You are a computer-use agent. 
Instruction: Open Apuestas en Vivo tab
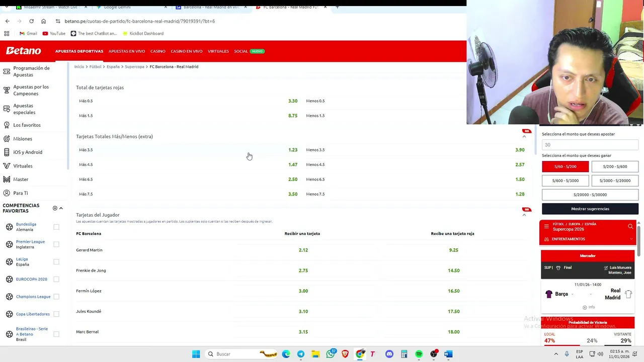click(127, 51)
